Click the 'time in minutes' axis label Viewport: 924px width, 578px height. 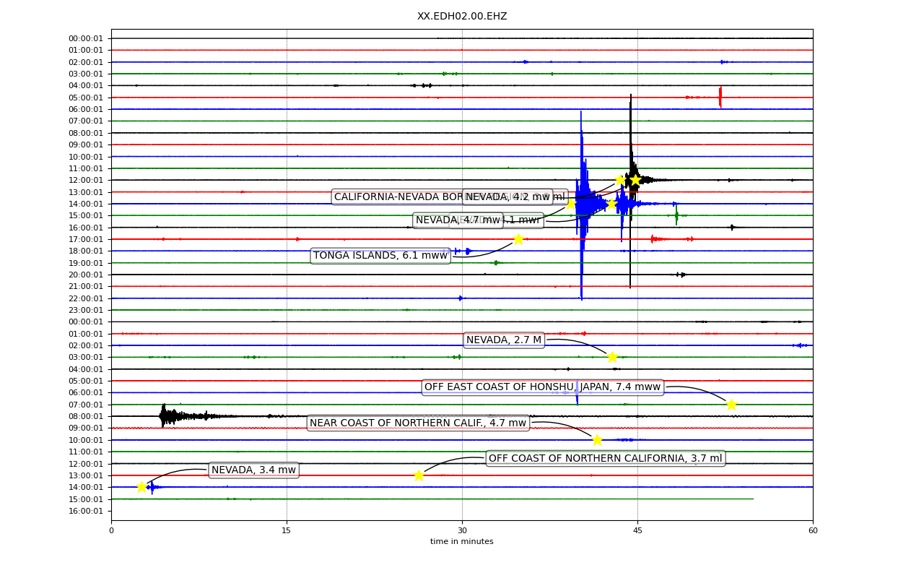[x=462, y=542]
